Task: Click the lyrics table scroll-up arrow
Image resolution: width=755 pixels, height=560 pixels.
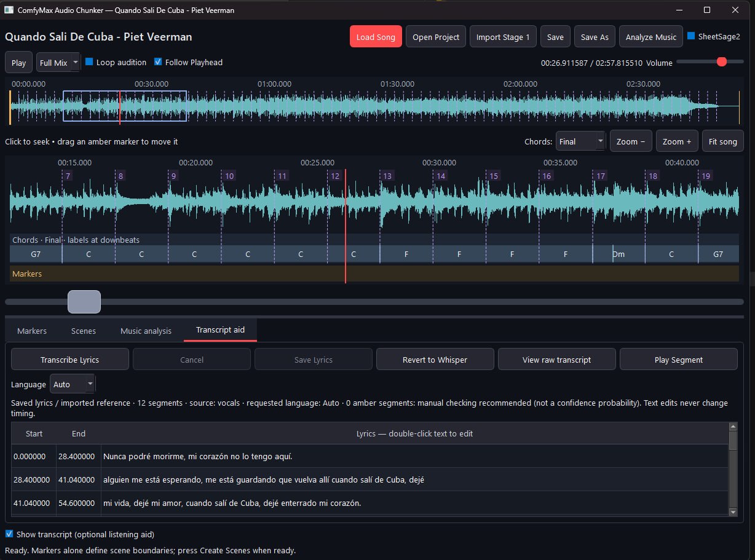Action: coord(733,427)
